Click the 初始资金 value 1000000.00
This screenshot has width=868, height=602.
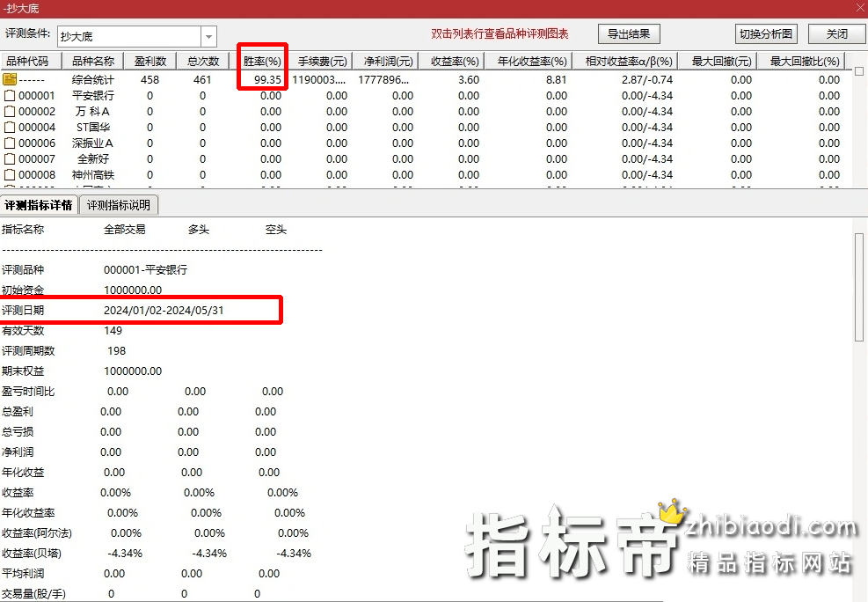click(x=133, y=290)
